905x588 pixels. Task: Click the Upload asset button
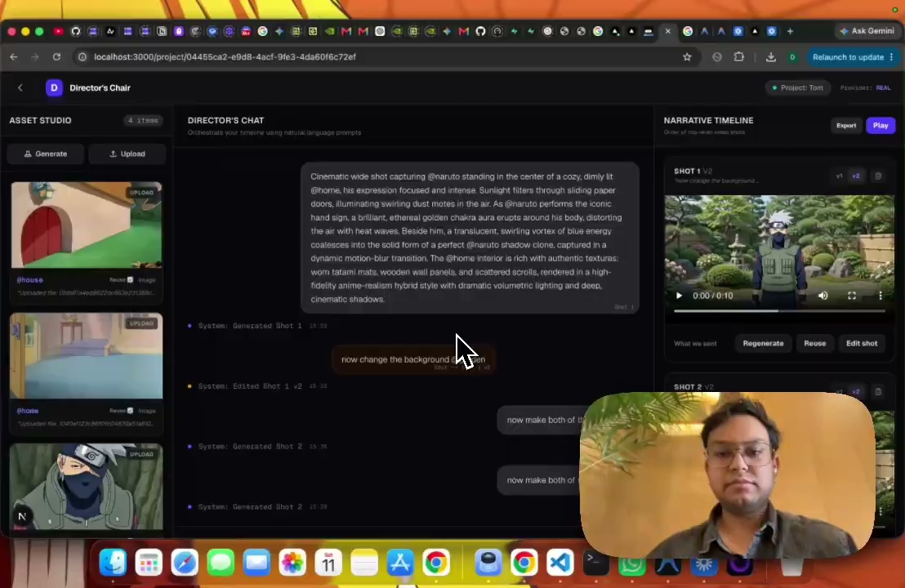pos(127,154)
